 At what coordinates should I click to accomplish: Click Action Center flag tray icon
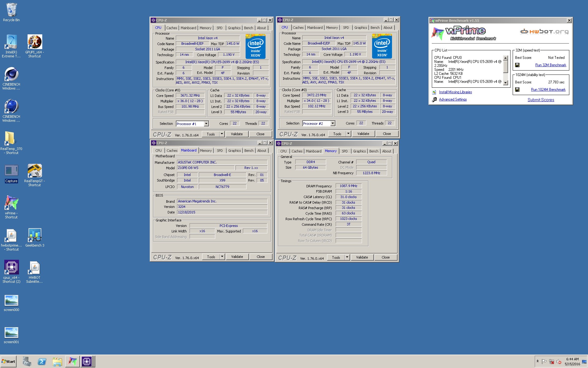(544, 362)
